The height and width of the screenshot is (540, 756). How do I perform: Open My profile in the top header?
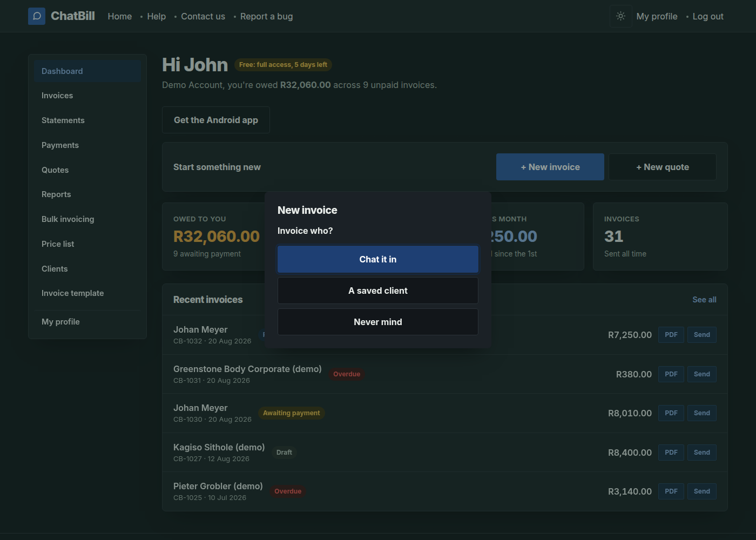[657, 16]
